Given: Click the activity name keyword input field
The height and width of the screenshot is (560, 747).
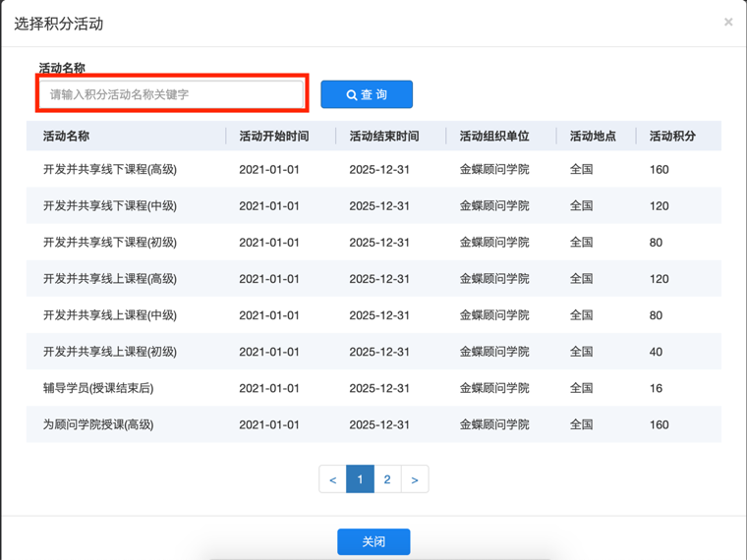Looking at the screenshot, I should click(171, 94).
